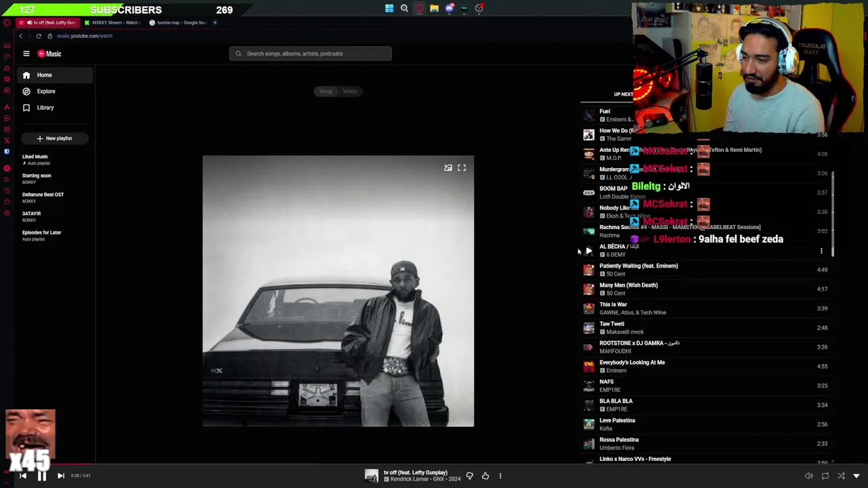
Task: Select NAFS by EMP1RE in queue
Action: click(x=707, y=386)
